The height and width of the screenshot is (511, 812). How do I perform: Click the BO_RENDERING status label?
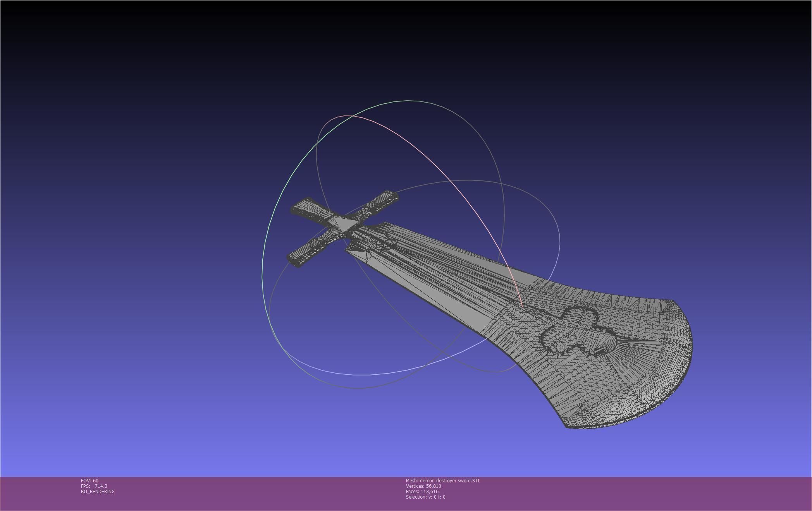click(x=98, y=491)
